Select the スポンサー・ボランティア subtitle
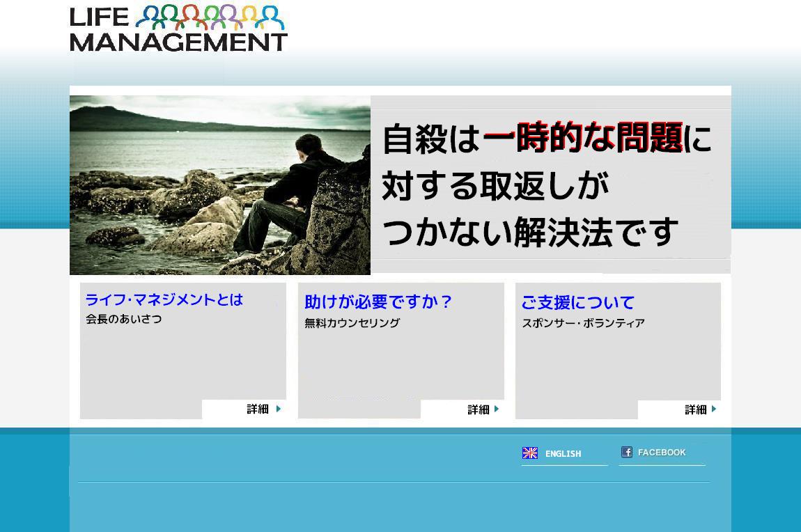 (583, 323)
